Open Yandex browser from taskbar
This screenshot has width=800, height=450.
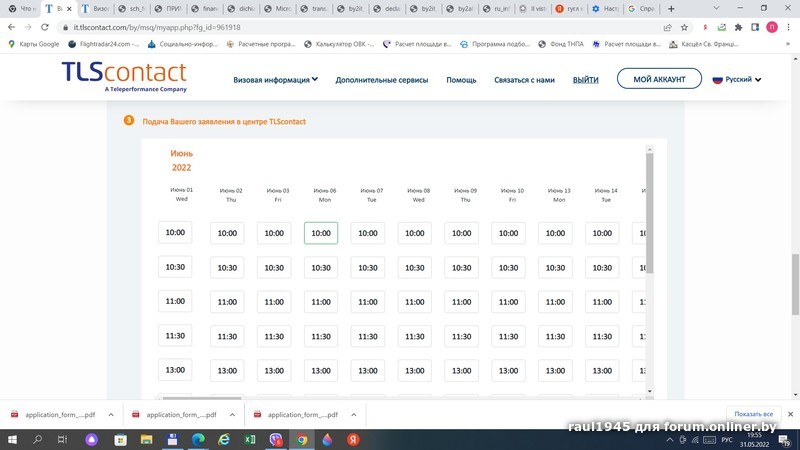pos(353,439)
